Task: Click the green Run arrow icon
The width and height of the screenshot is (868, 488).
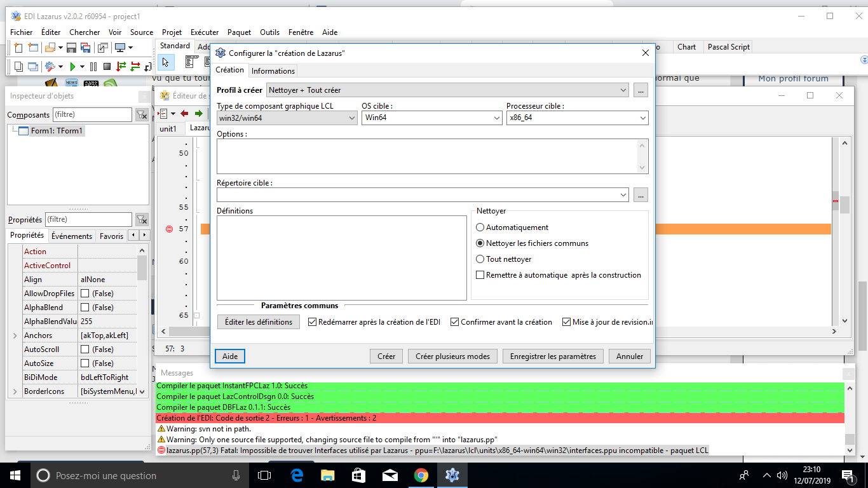Action: coord(73,66)
